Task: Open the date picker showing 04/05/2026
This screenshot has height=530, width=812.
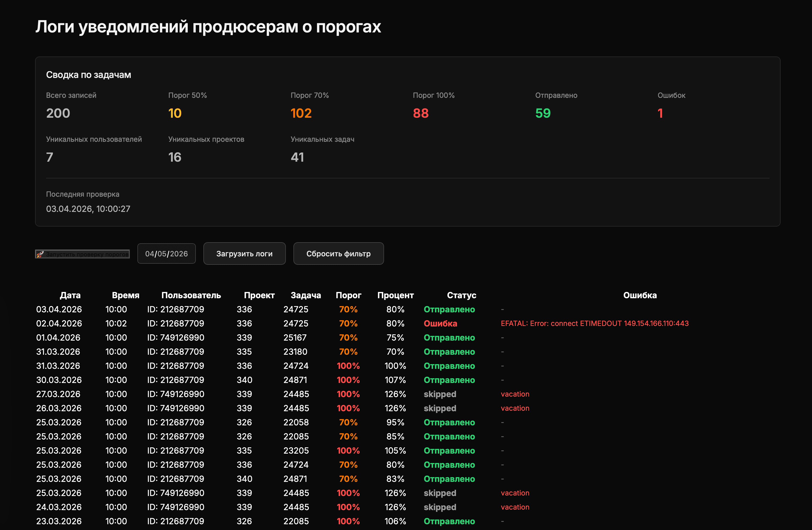Action: pyautogui.click(x=166, y=254)
